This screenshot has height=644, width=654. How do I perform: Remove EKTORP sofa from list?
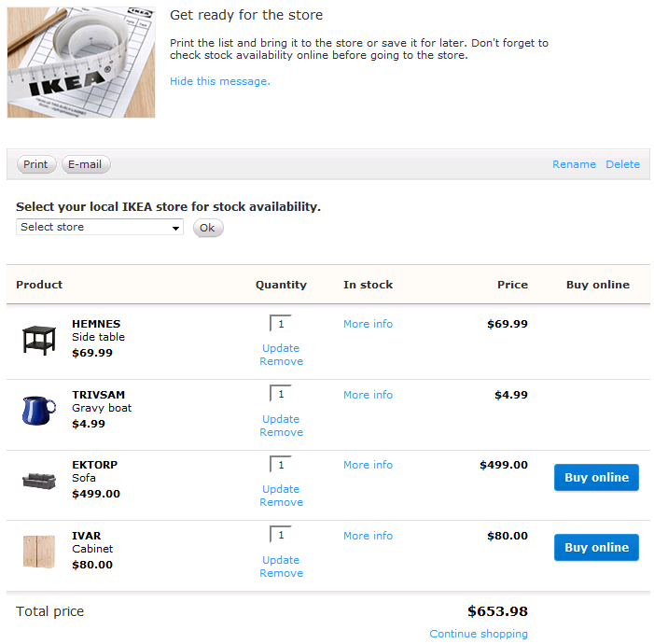pyautogui.click(x=281, y=502)
